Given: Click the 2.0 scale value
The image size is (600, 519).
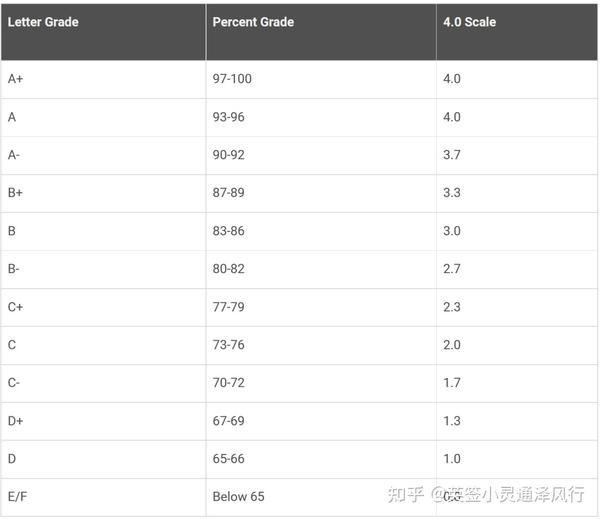Looking at the screenshot, I should (451, 345).
